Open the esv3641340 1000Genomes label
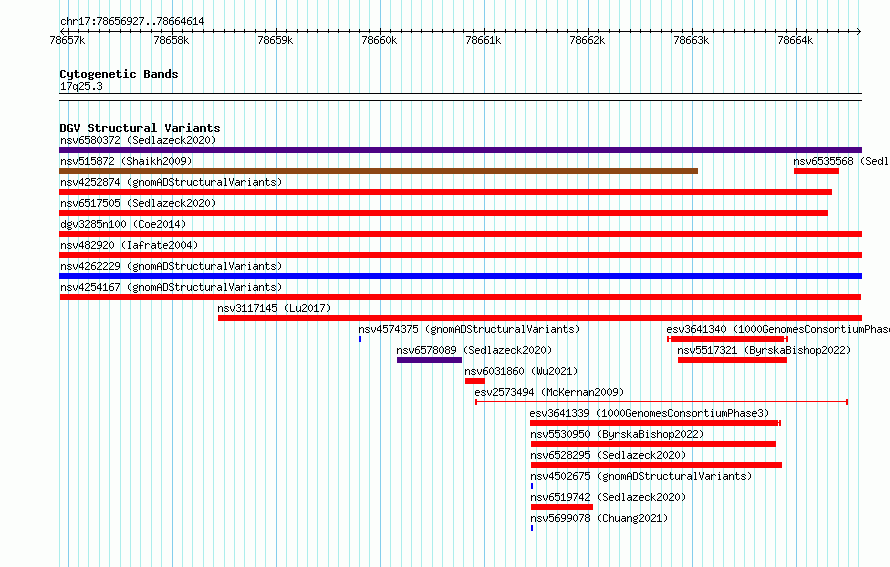This screenshot has width=890, height=567. [778, 329]
